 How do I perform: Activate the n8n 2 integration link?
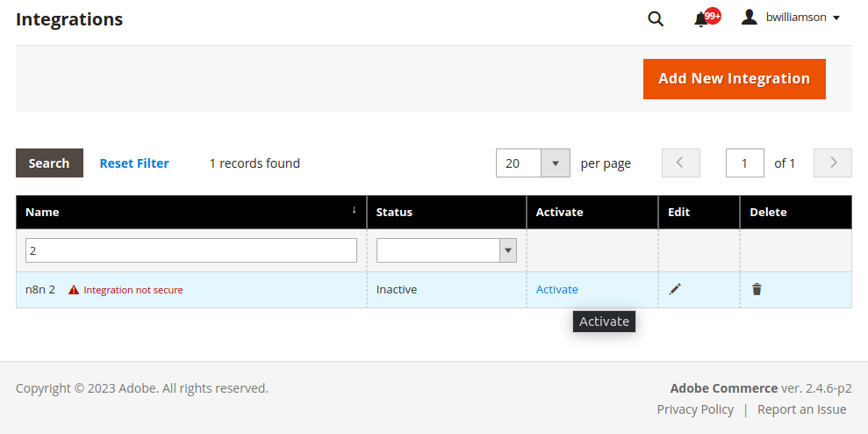point(557,290)
